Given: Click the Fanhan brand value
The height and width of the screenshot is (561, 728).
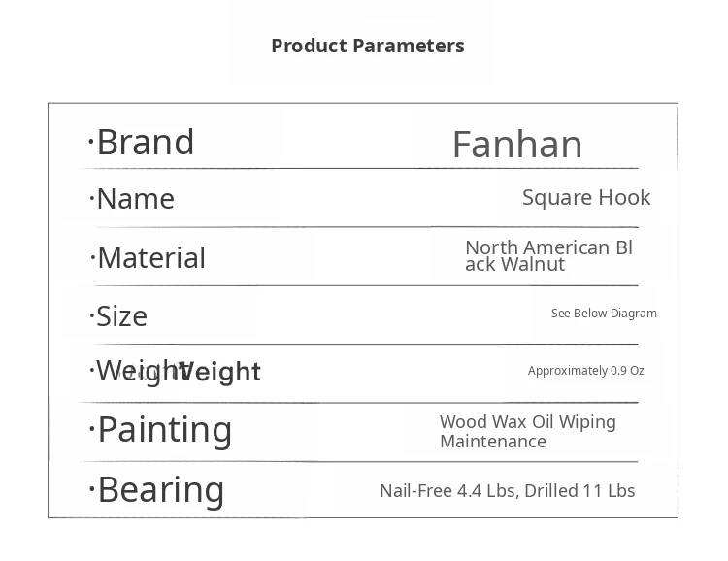Looking at the screenshot, I should pyautogui.click(x=516, y=145).
